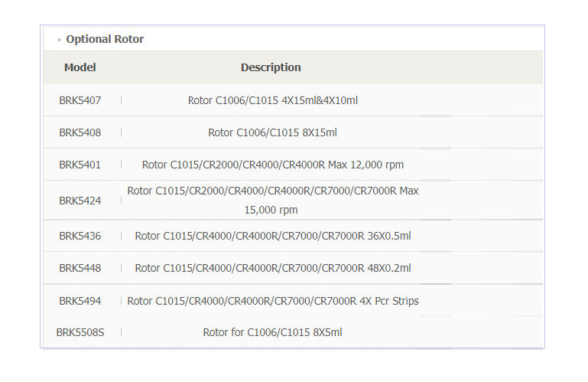Click the Max 12,000 rpm rotor description
The height and width of the screenshot is (382, 588).
coord(273,165)
